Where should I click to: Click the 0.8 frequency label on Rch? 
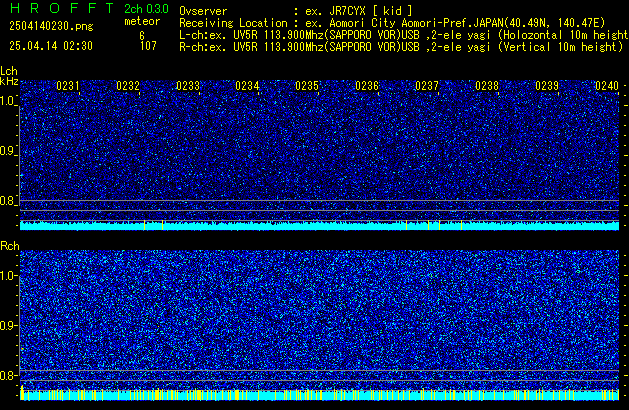[8, 375]
